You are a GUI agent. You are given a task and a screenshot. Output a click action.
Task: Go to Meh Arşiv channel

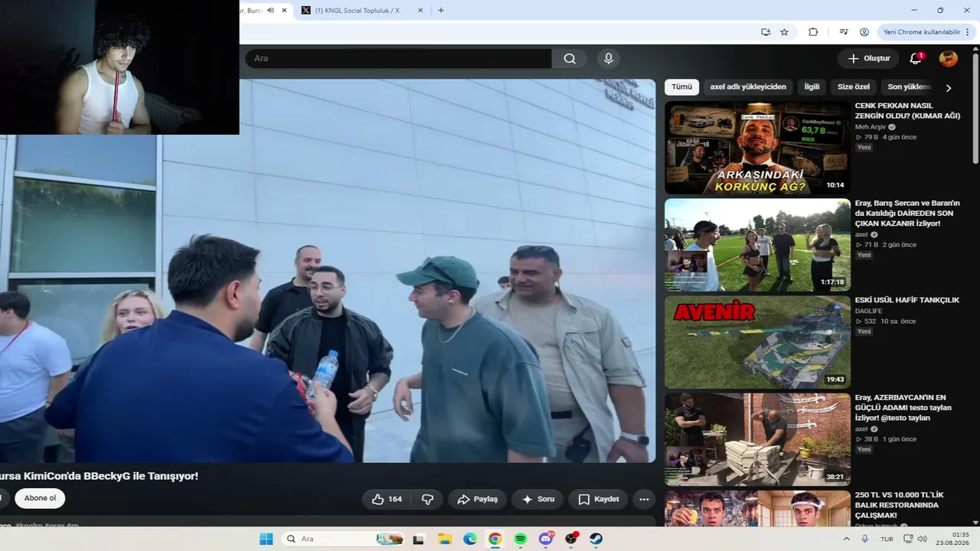coord(871,127)
